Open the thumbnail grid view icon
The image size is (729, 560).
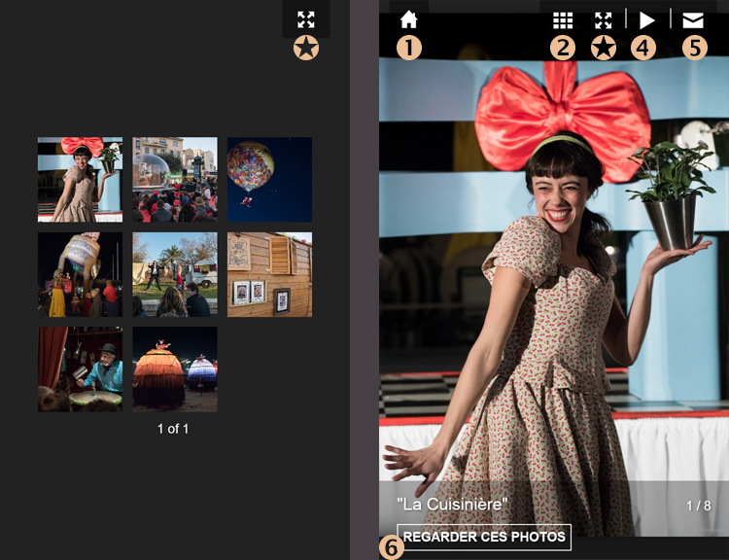pos(563,20)
